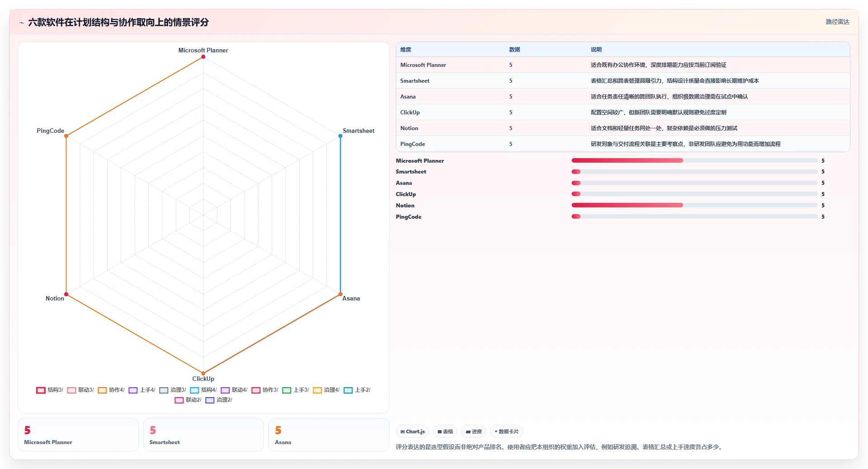Hide the 协作4/ dataset in legend

tap(111, 390)
